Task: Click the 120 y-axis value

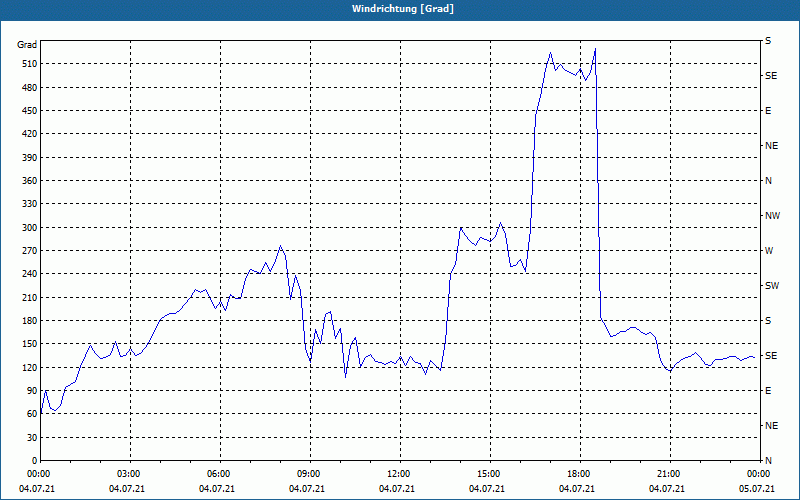Action: click(x=30, y=367)
